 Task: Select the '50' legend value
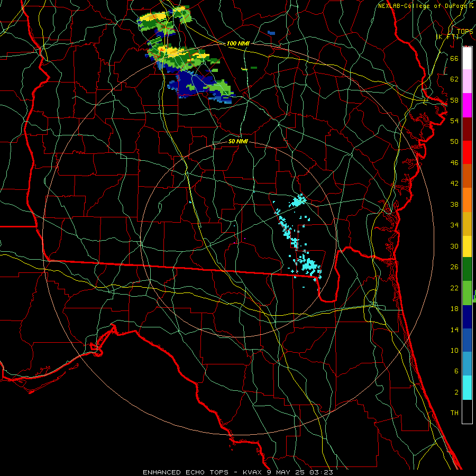pos(454,141)
